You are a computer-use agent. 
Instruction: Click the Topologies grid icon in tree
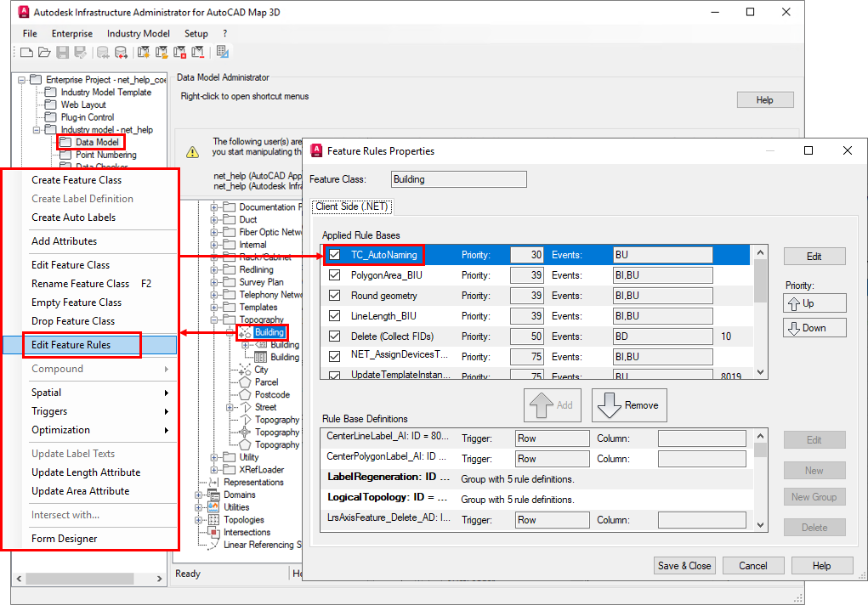click(x=213, y=520)
